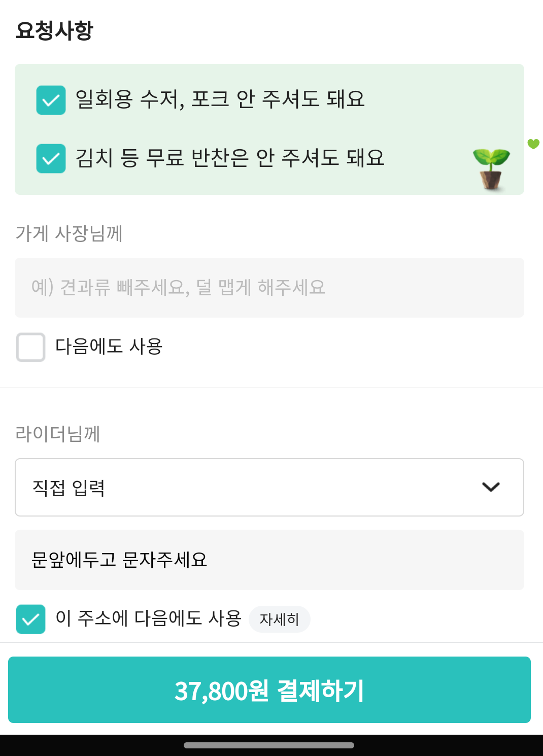Click the 요청사항 section heading
This screenshot has height=756, width=543.
[x=54, y=30]
